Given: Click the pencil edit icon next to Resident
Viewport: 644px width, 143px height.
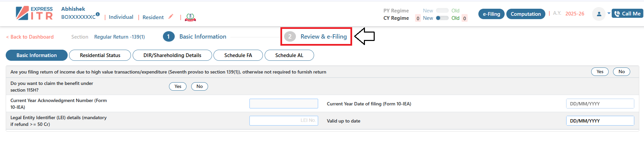Looking at the screenshot, I should [171, 16].
